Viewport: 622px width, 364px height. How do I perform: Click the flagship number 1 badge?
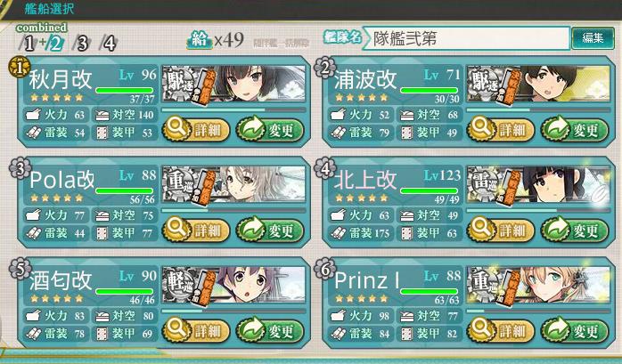point(19,67)
